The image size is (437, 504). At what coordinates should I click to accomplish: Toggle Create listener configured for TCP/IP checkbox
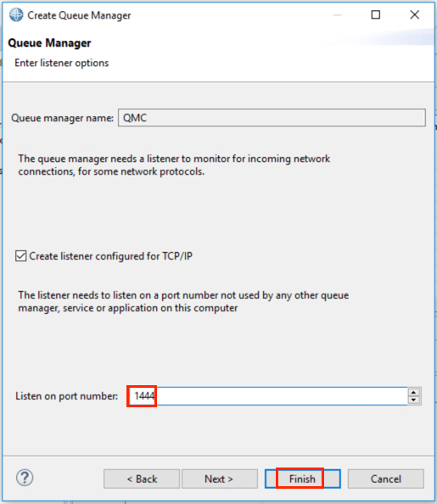click(21, 256)
